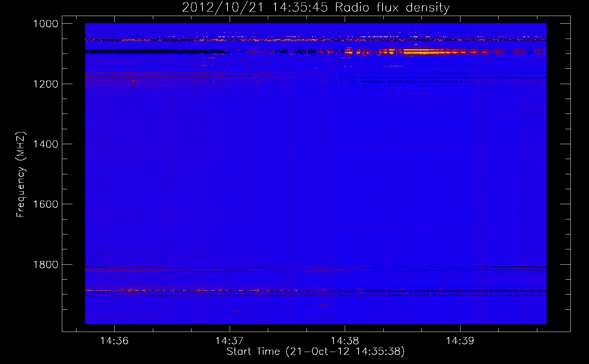Click the 14:36 time tick label
This screenshot has height=364, width=589.
pyautogui.click(x=114, y=341)
